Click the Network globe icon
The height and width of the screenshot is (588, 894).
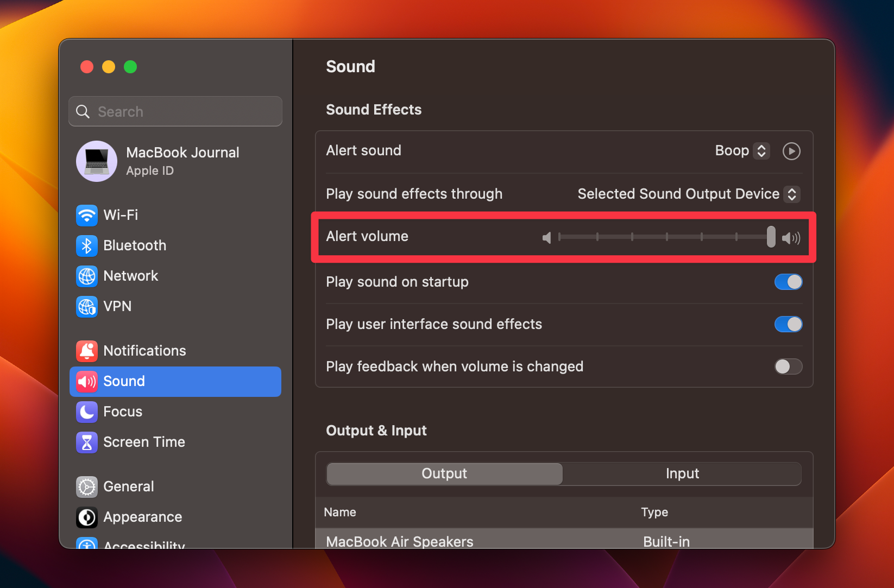(x=86, y=276)
